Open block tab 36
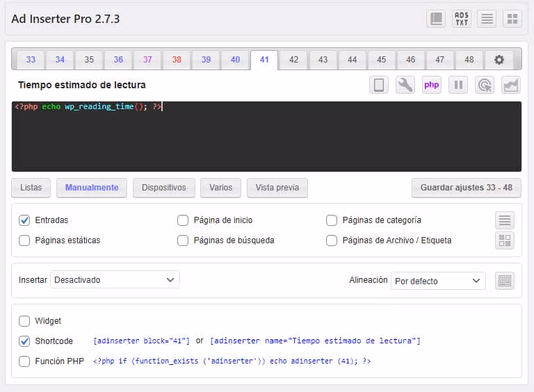Screen dimensions: 534x392 [118, 60]
